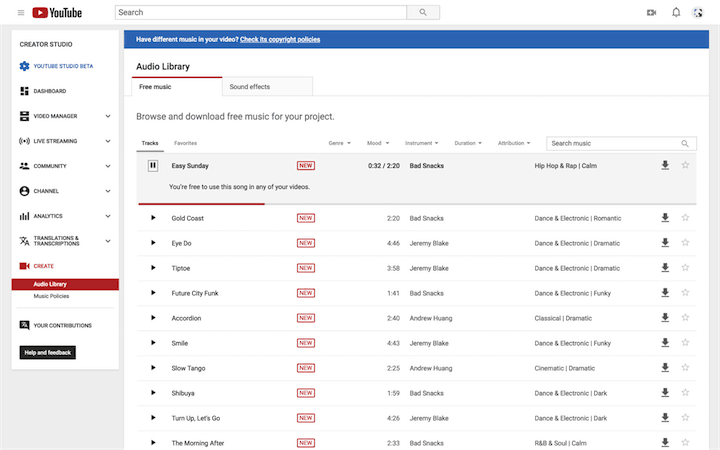Open the Mood filter dropdown
This screenshot has width=720, height=450.
[378, 143]
